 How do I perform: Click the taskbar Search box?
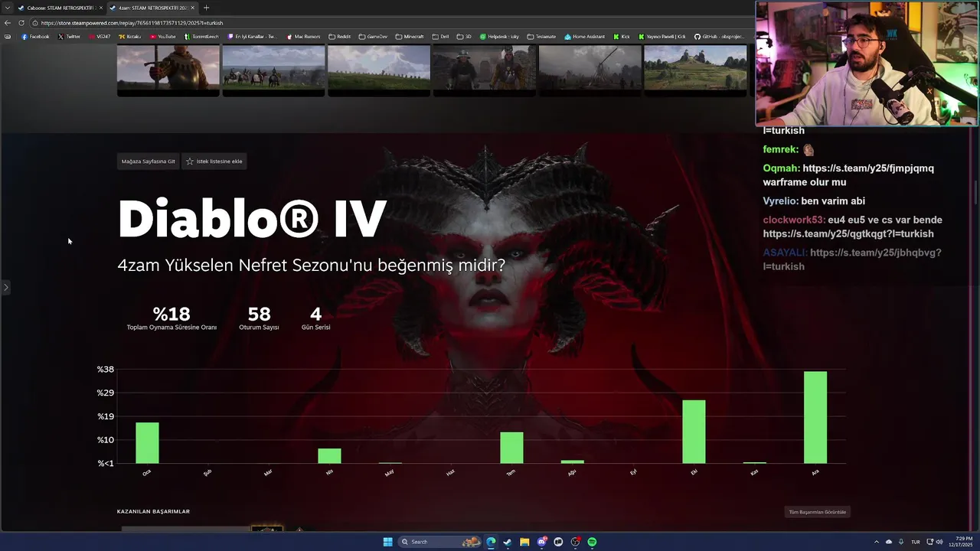(x=439, y=542)
